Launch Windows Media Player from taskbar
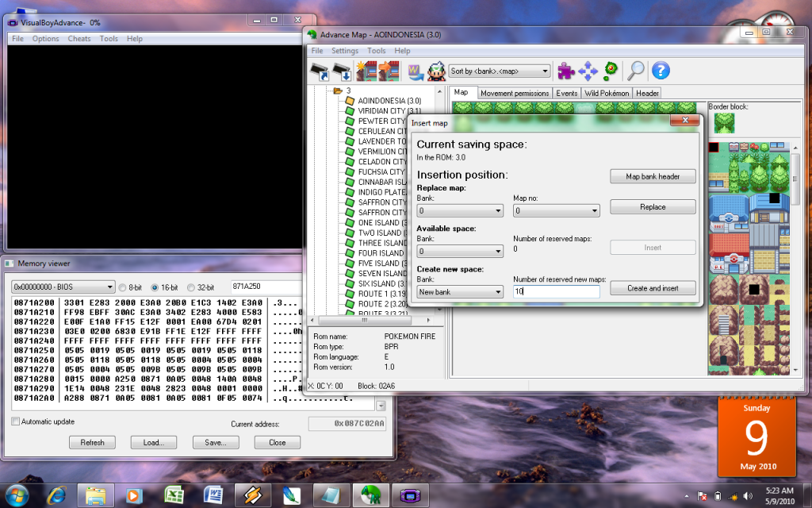The image size is (812, 508). click(x=134, y=495)
